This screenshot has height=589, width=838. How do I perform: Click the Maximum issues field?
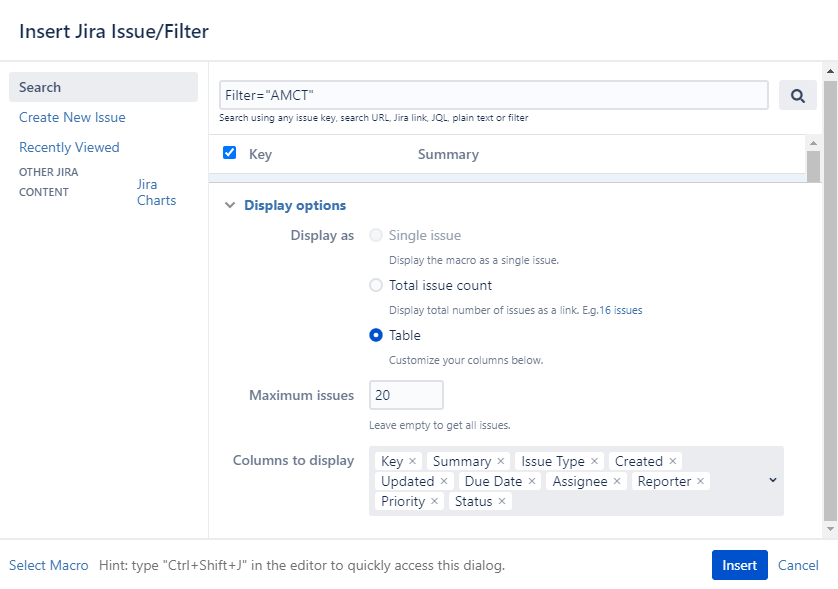pyautogui.click(x=406, y=396)
